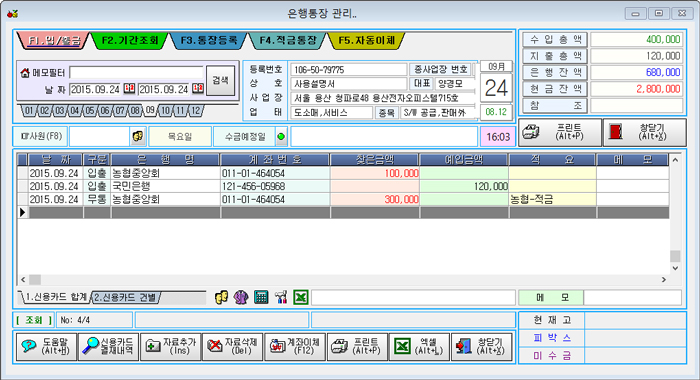The image size is (700, 380).
Task: Select the 국민은행 row in the grid
Action: (x=343, y=186)
